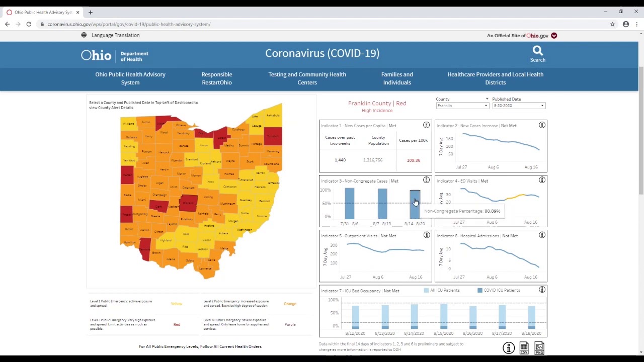Click the Language Translation link
Screen dimensions: 644x362
(x=116, y=35)
